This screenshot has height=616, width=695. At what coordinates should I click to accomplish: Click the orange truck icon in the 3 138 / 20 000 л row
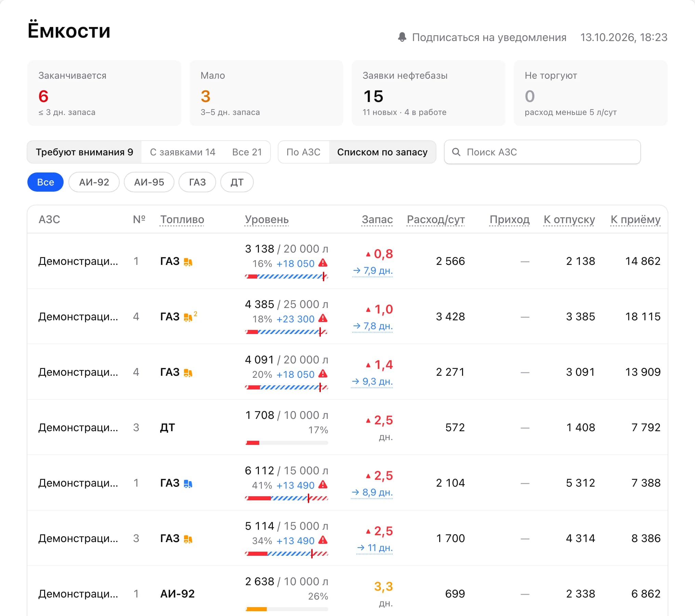point(188,262)
